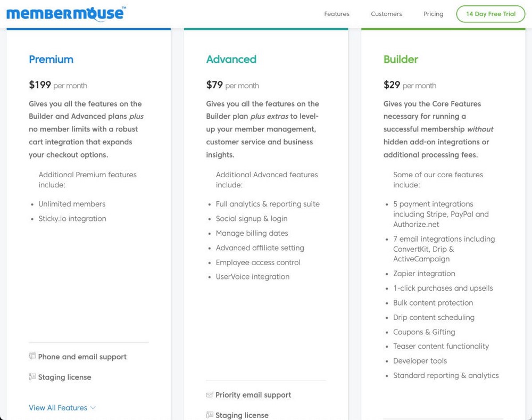This screenshot has width=532, height=420.
Task: Click the phone support icon under Premium
Action: point(32,356)
